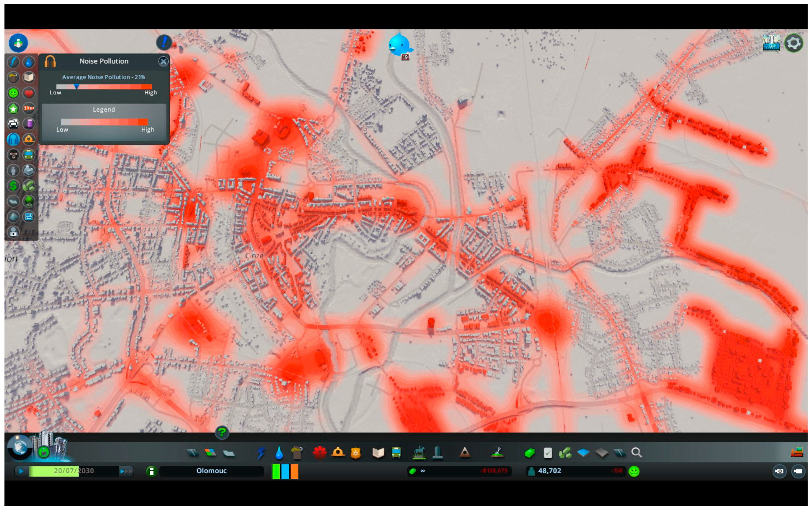Screen dimensions: 812x509
Task: Open the Healthcare services menu
Action: [x=319, y=453]
